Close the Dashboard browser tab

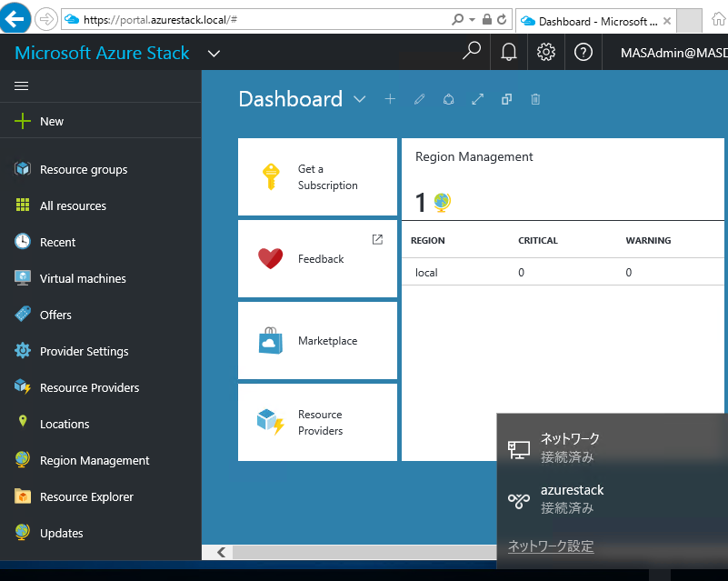(x=667, y=21)
